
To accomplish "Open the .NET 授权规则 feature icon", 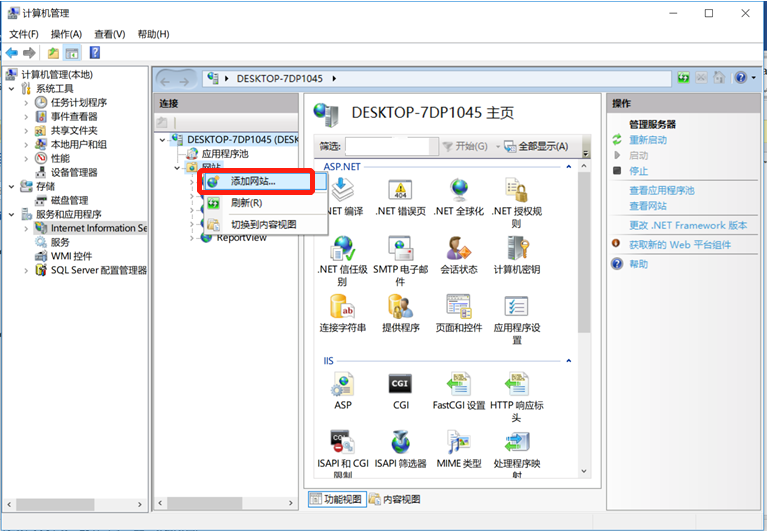I will click(x=517, y=190).
